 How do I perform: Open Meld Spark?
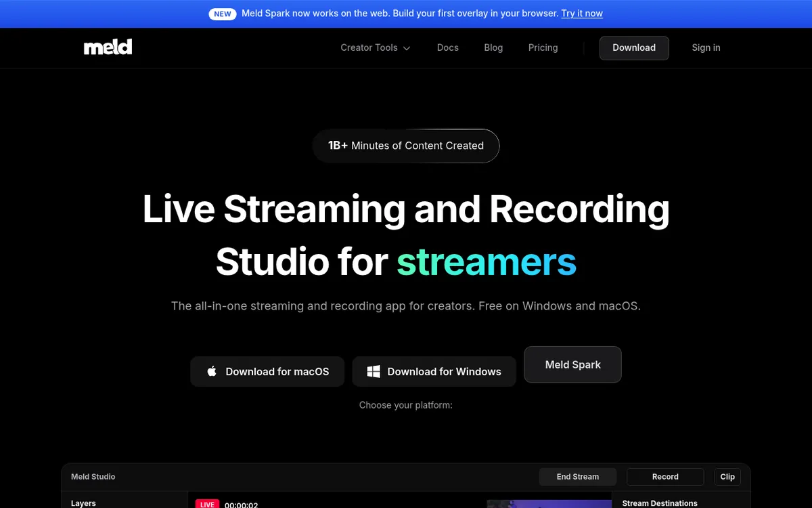pos(572,364)
